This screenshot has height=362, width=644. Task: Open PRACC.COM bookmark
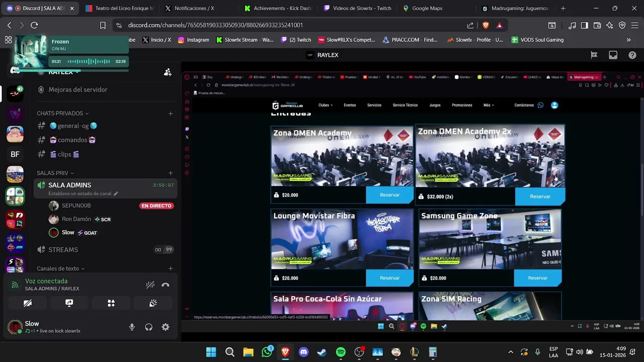[x=410, y=40]
